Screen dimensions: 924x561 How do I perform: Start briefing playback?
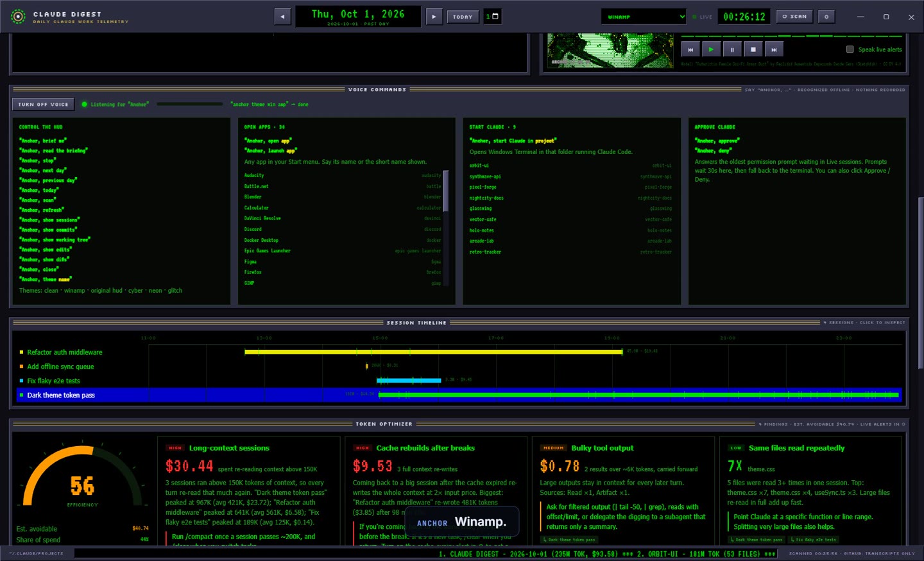(711, 49)
